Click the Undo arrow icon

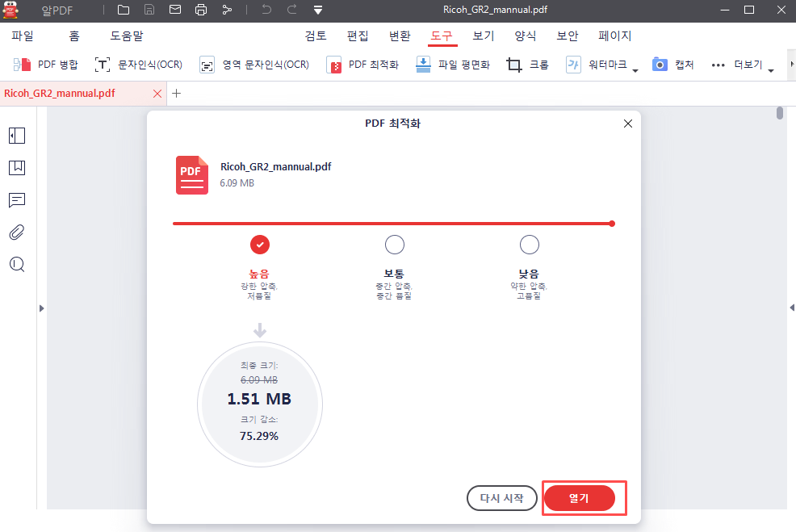pos(266,9)
